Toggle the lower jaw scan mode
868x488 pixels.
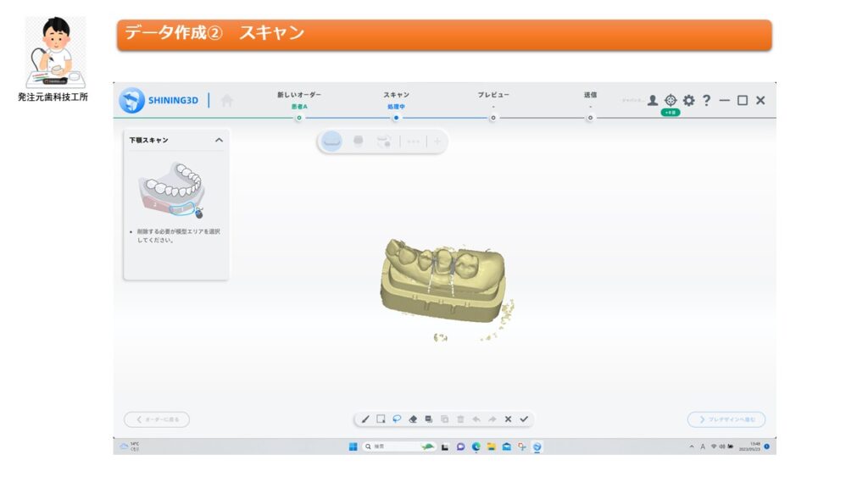click(331, 141)
